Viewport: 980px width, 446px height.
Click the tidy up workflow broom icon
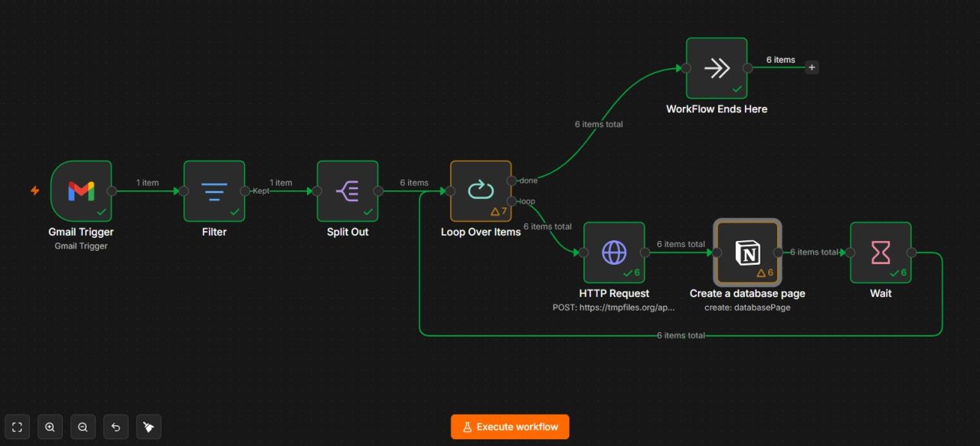pyautogui.click(x=149, y=427)
